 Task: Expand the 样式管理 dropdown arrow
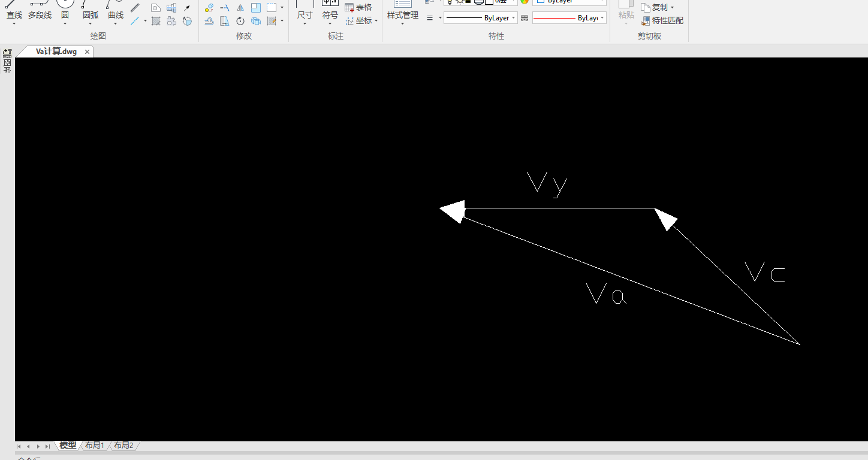(403, 24)
